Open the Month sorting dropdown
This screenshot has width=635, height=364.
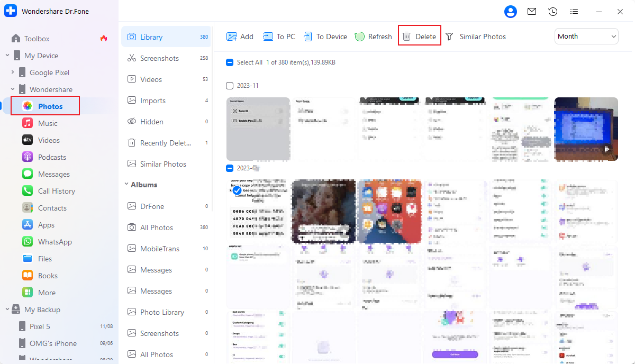pyautogui.click(x=586, y=36)
